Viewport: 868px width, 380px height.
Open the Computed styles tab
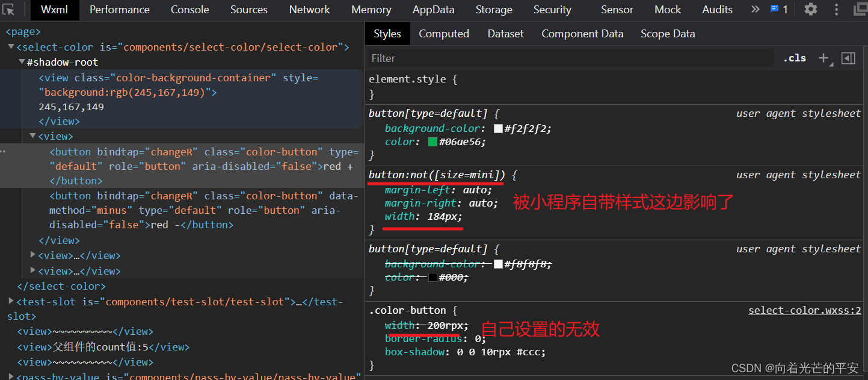(x=444, y=34)
